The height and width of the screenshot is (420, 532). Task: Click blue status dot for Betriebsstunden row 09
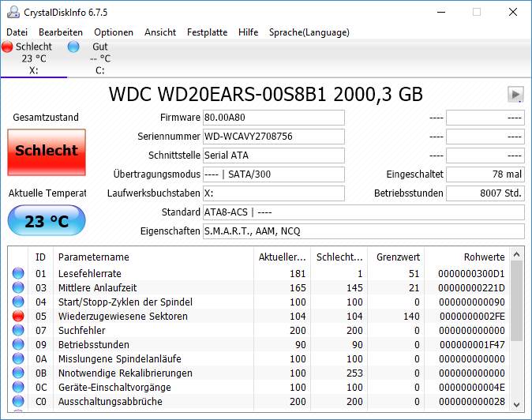[x=18, y=345]
